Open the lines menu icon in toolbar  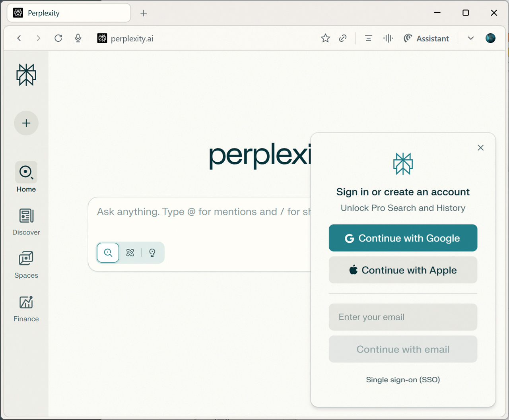pos(369,38)
